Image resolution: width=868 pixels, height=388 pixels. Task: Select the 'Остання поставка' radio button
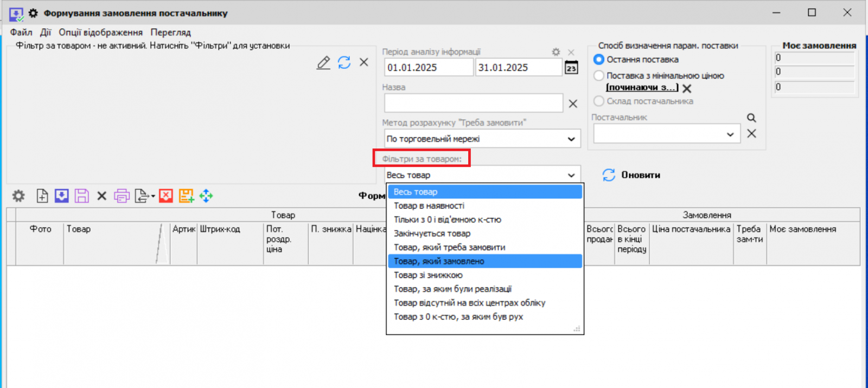tap(599, 60)
